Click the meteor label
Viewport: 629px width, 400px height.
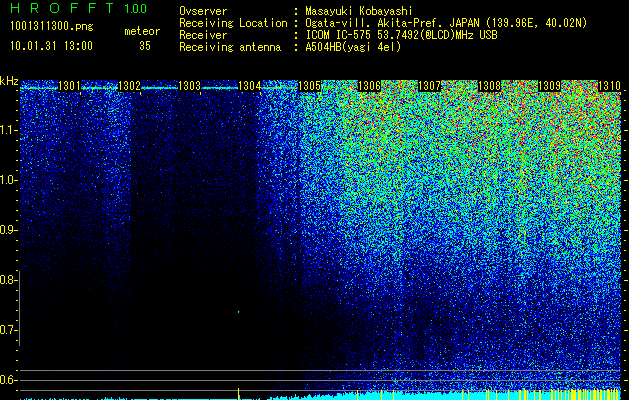(x=142, y=31)
